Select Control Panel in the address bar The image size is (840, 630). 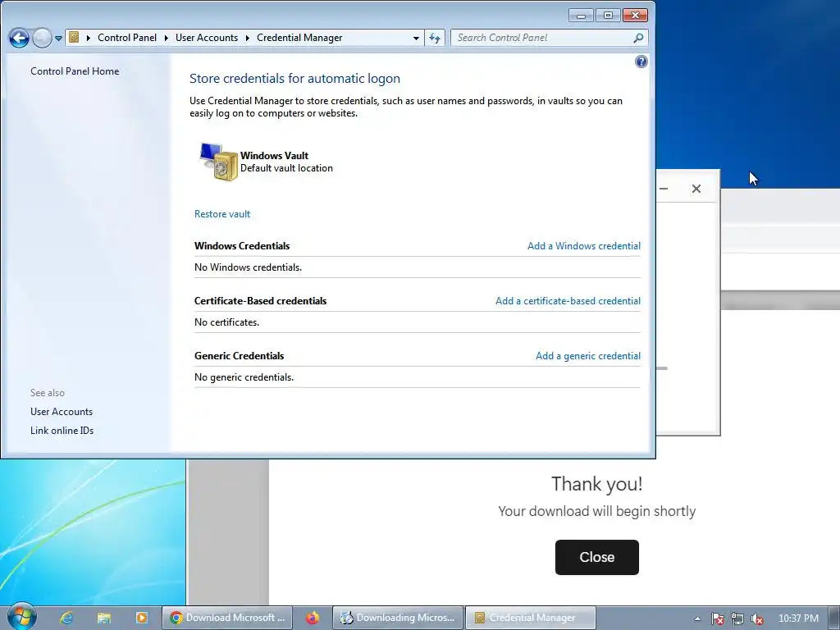tap(127, 38)
